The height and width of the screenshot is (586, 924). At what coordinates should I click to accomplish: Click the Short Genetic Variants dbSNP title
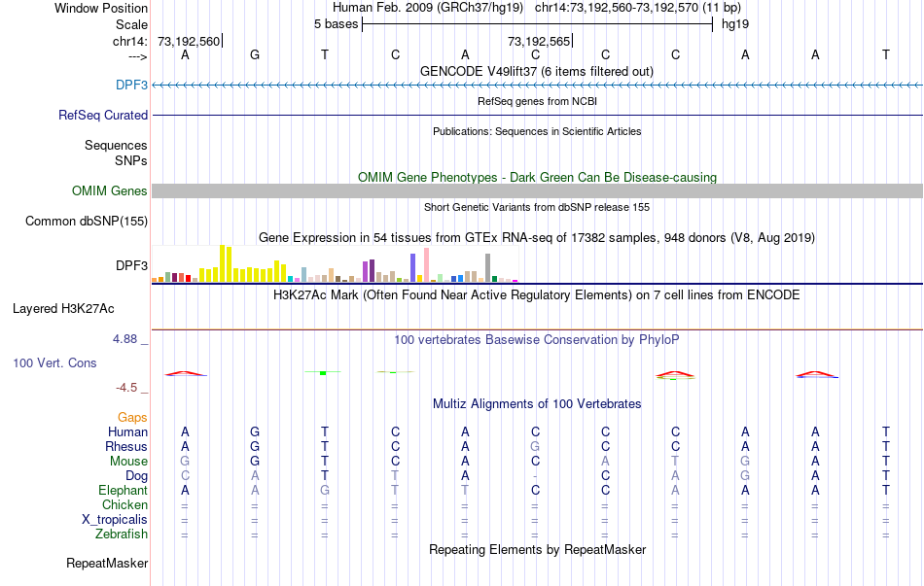tap(537, 207)
